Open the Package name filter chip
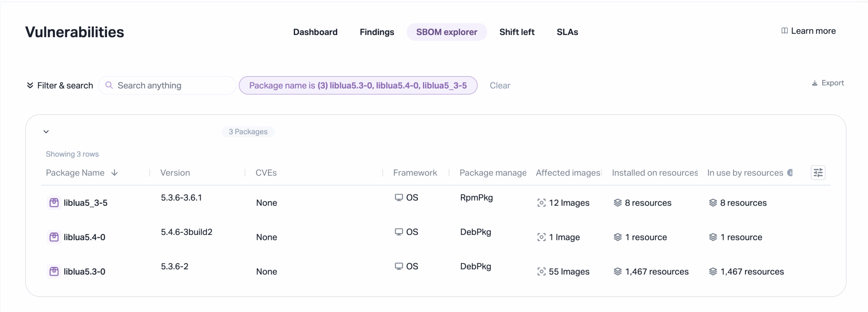Image resolution: width=868 pixels, height=312 pixels. [x=358, y=85]
